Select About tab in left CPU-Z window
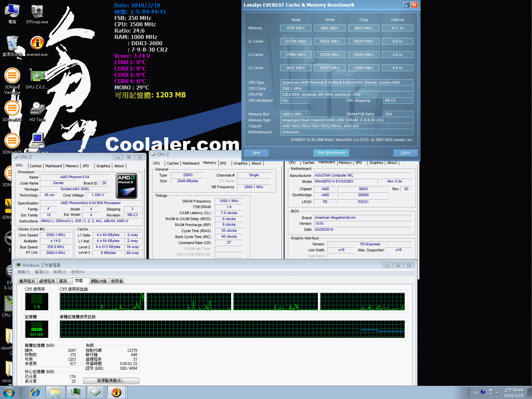The width and height of the screenshot is (532, 399). click(x=119, y=166)
